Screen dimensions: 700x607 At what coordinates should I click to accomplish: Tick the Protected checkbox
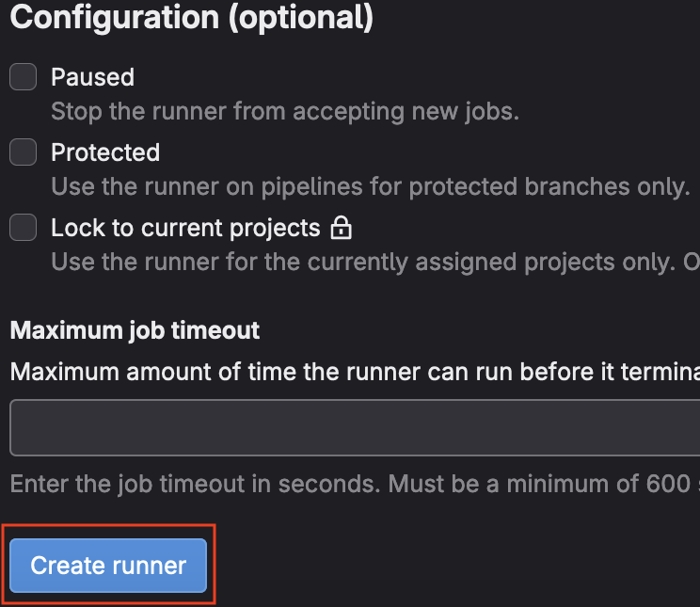point(24,152)
